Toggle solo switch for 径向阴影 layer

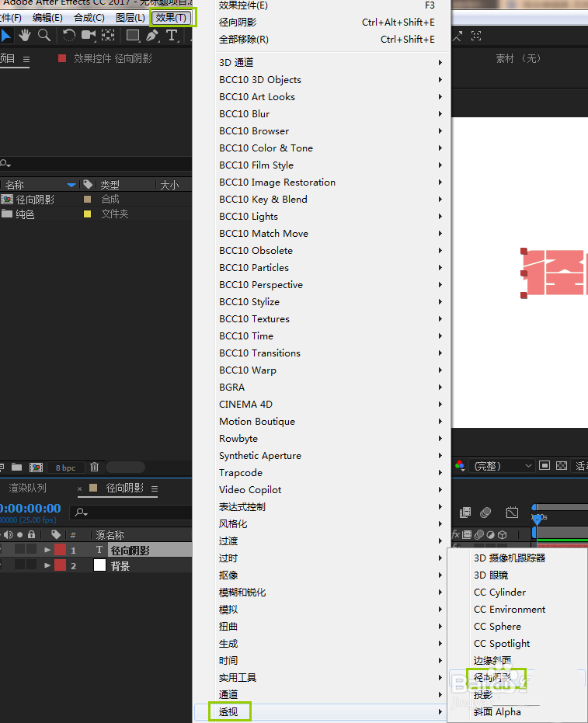click(x=20, y=549)
